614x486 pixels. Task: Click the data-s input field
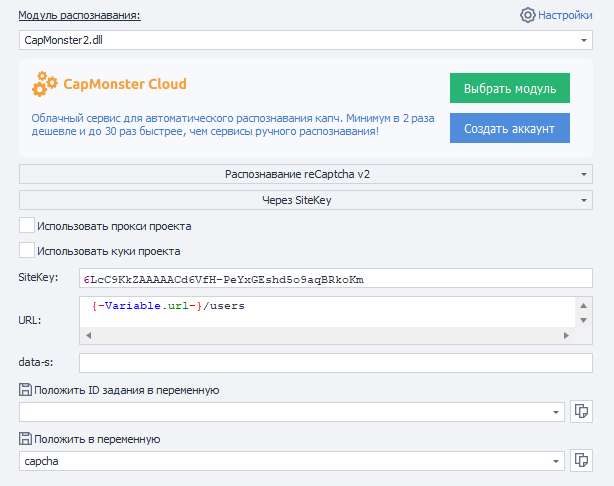pos(336,363)
